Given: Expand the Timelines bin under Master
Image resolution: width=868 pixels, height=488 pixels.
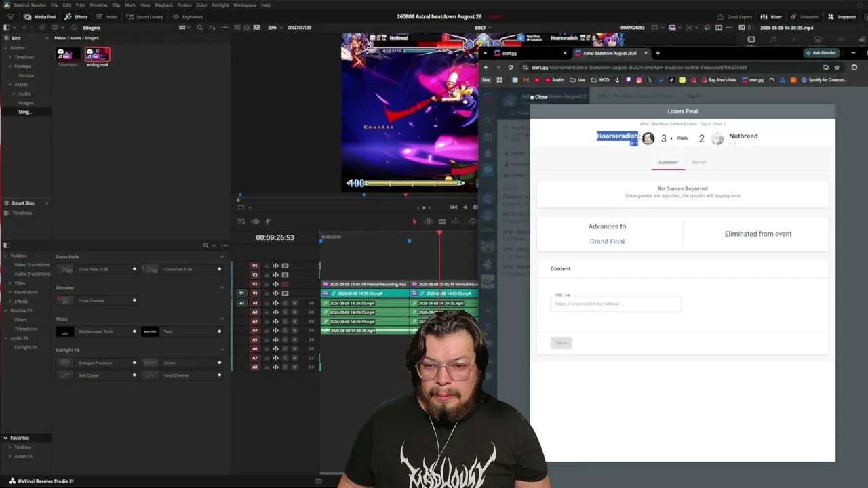Looking at the screenshot, I should click(x=10, y=57).
